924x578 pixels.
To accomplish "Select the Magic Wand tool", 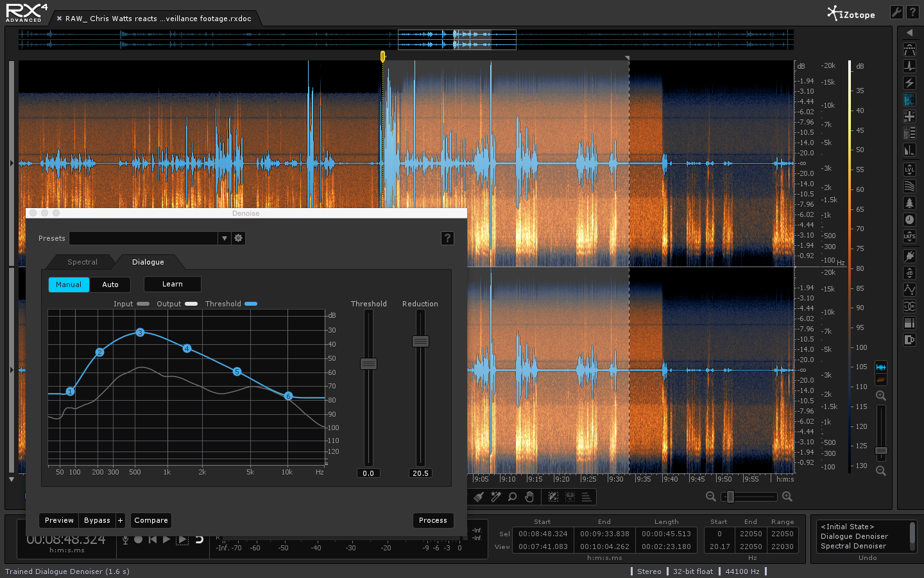I will pyautogui.click(x=495, y=496).
